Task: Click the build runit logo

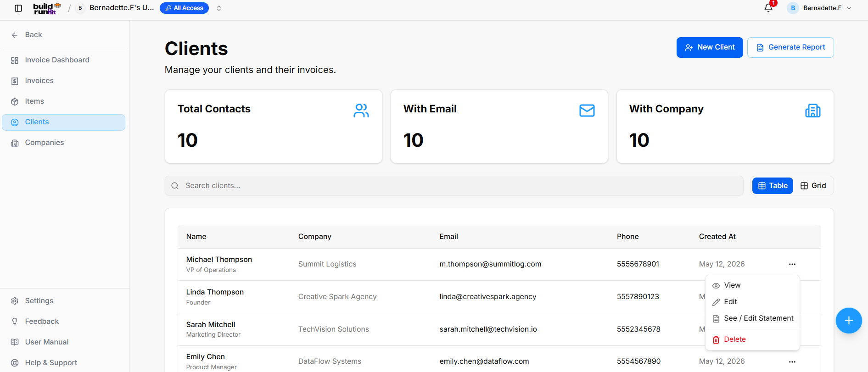Action: coord(47,8)
